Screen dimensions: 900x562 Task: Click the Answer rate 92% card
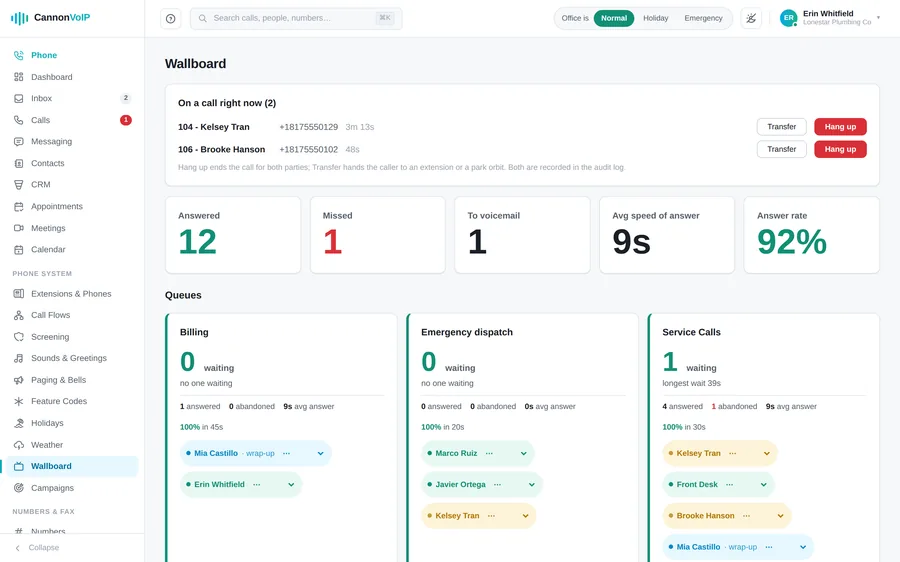[812, 235]
